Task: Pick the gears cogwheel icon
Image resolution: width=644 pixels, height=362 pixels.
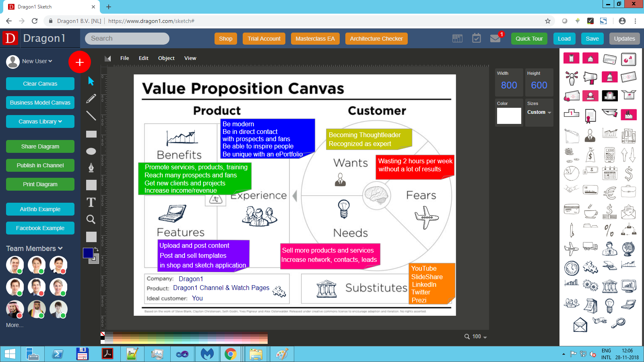Action: click(590, 286)
